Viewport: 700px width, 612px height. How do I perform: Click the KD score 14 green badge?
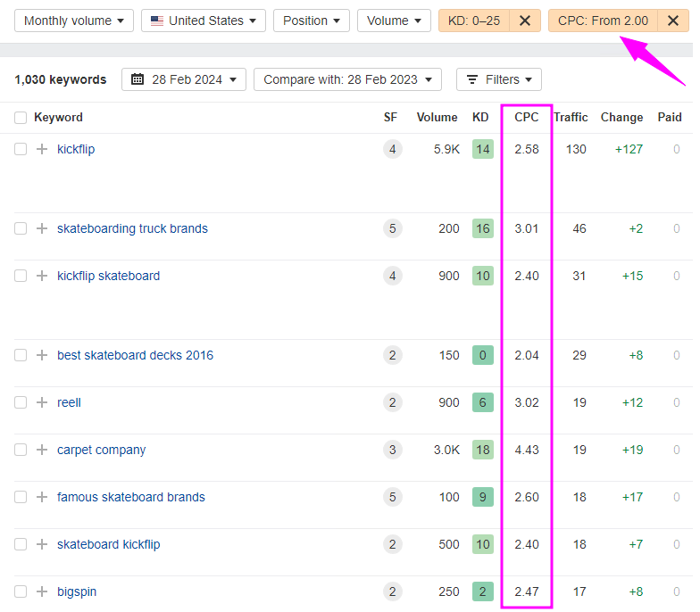point(483,149)
